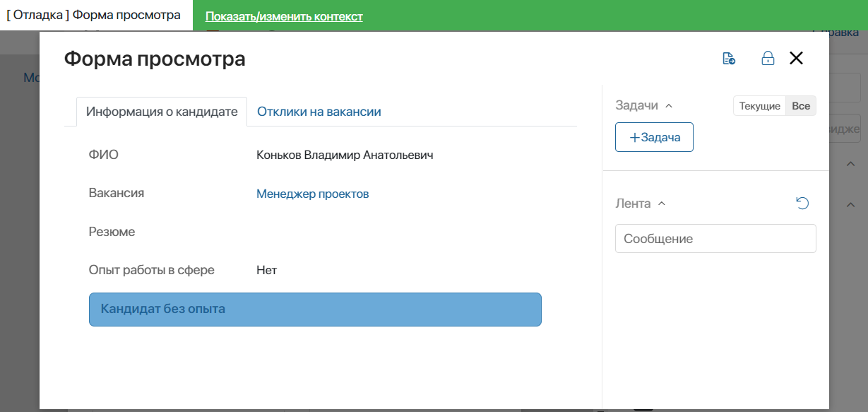
Task: Click the Форма просмотра dialog title
Action: (x=155, y=59)
